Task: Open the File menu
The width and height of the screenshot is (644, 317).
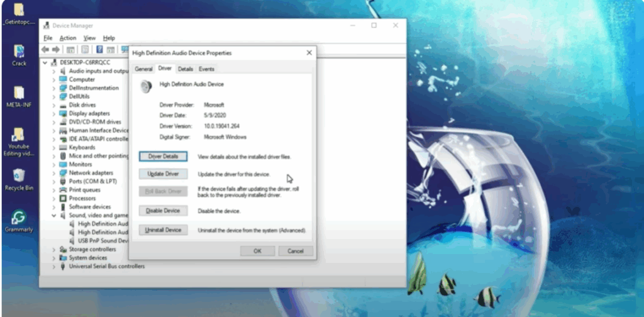Action: click(48, 38)
